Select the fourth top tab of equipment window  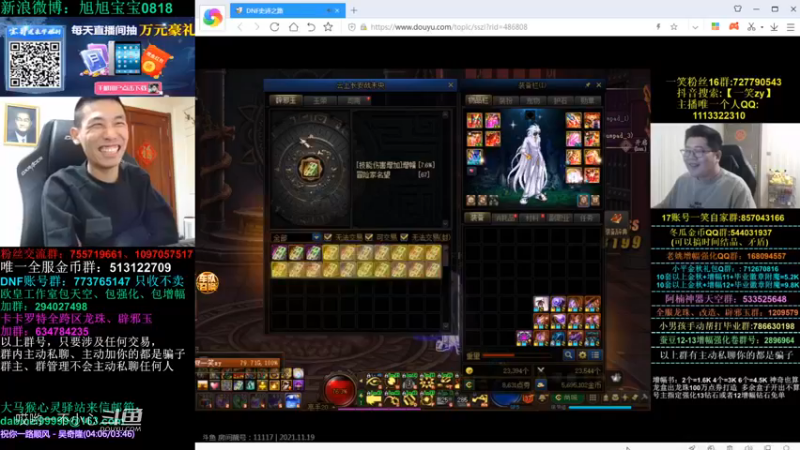coord(560,101)
